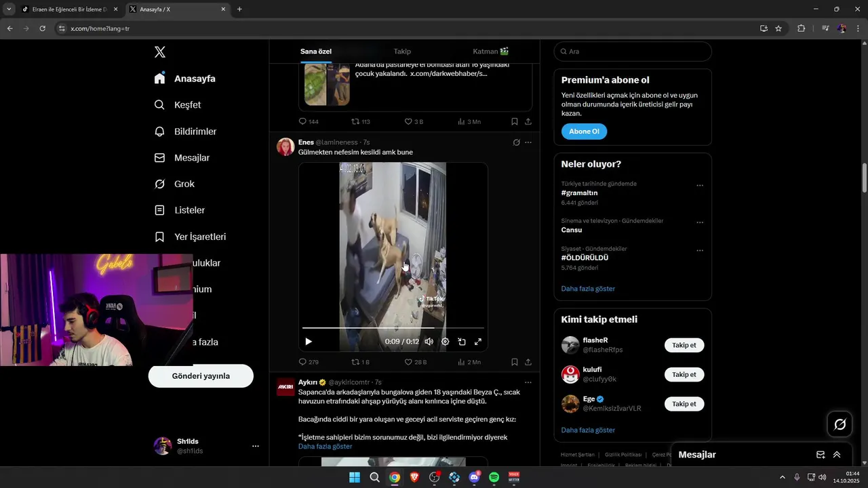868x488 pixels.
Task: Open Listeler from sidebar
Action: pos(179,211)
